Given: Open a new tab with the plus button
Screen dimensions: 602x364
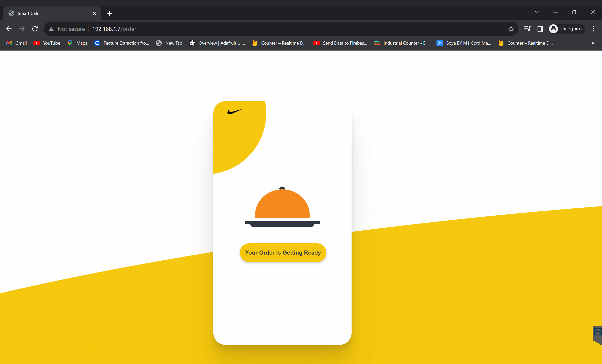Looking at the screenshot, I should 110,13.
